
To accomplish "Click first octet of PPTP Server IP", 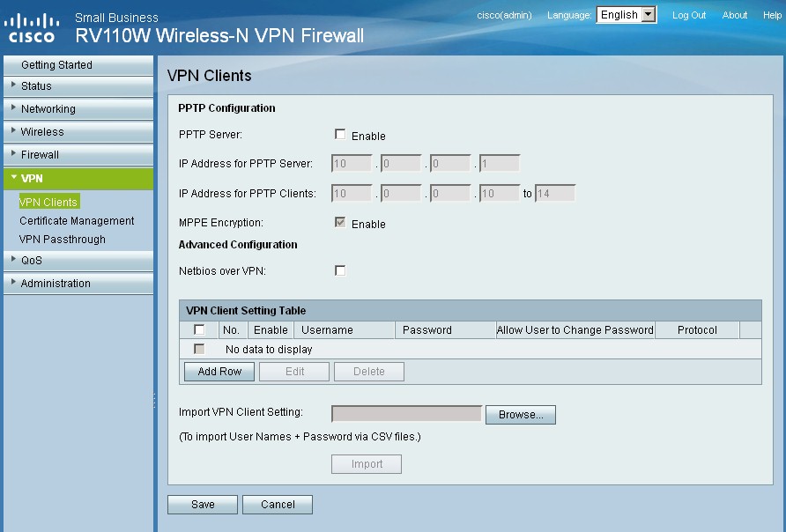I will click(352, 163).
